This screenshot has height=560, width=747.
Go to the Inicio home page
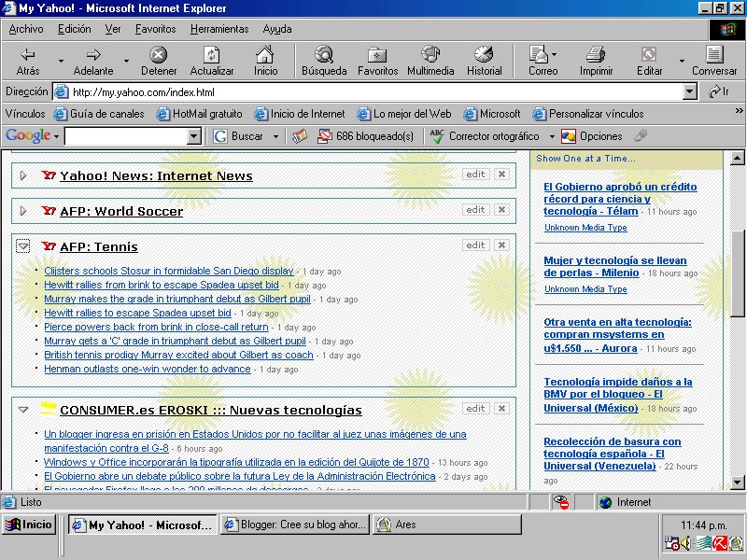point(265,61)
